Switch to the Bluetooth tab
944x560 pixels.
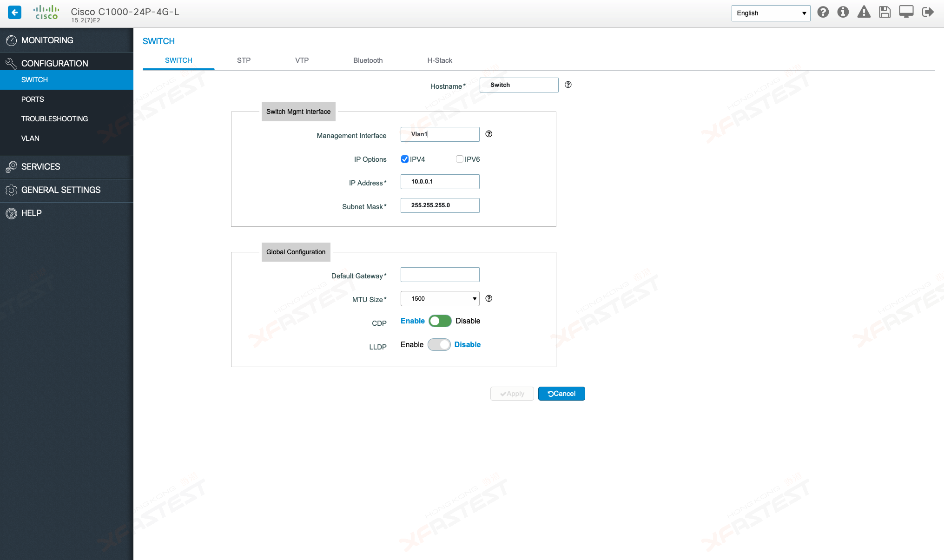[368, 60]
